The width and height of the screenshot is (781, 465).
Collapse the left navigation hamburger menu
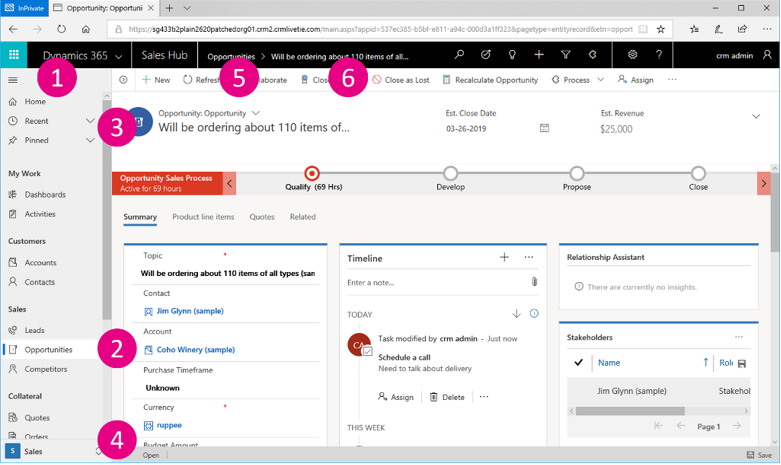[x=13, y=80]
